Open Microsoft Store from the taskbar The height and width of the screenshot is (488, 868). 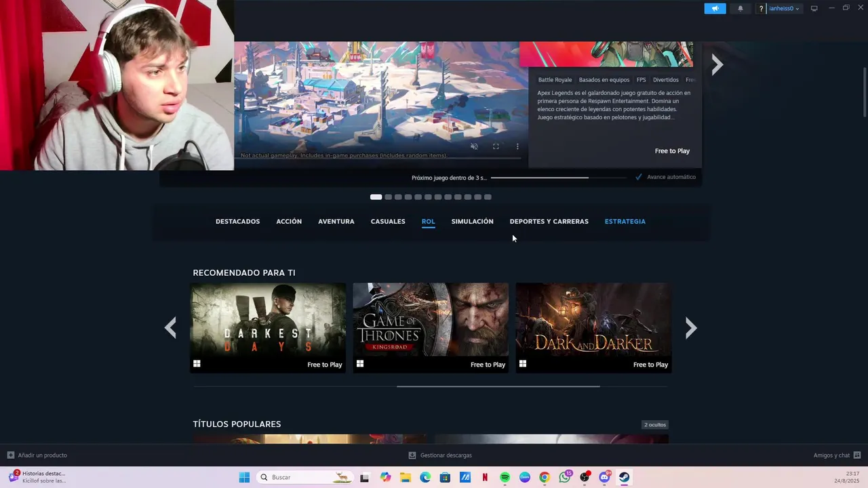445,477
